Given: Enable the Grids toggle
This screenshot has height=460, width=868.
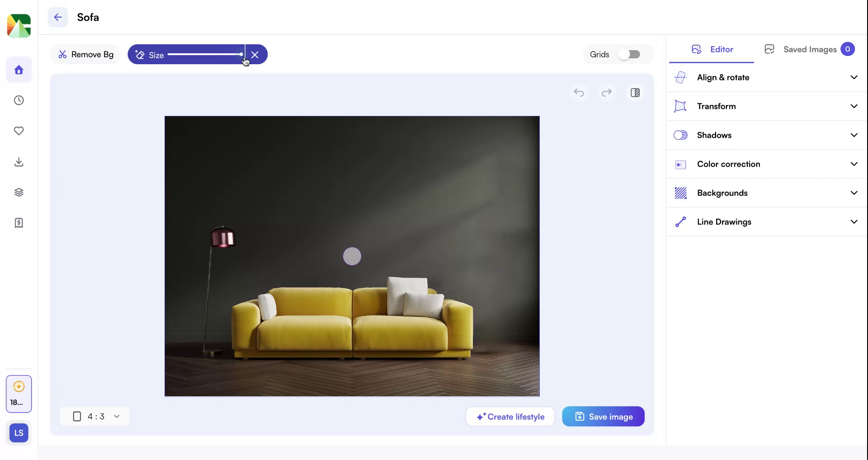Looking at the screenshot, I should (630, 54).
